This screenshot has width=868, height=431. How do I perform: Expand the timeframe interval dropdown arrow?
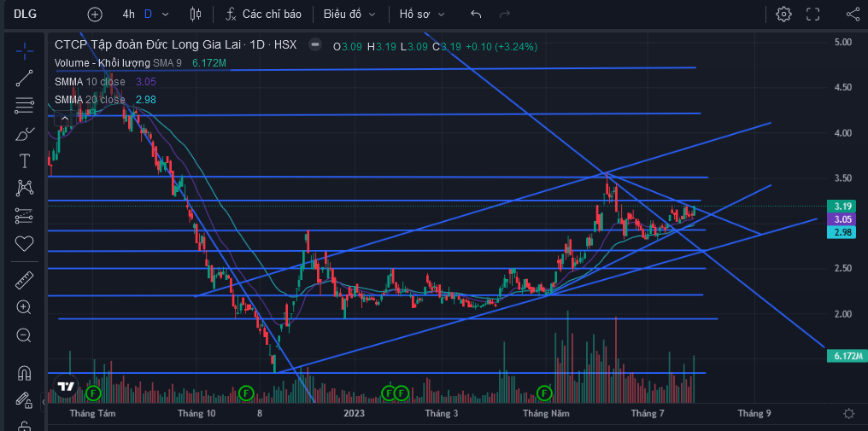pos(167,15)
